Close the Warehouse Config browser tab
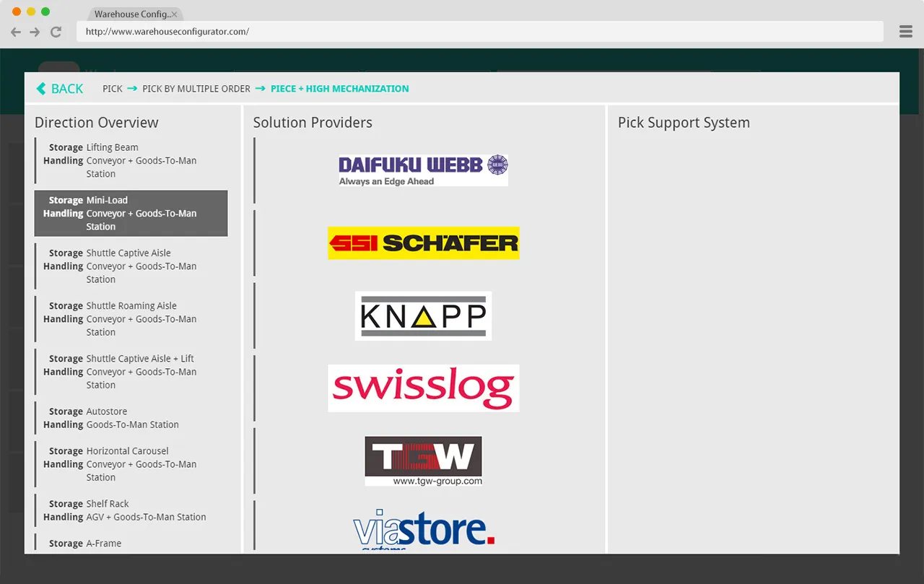Screen dimensions: 924x584 (x=174, y=14)
